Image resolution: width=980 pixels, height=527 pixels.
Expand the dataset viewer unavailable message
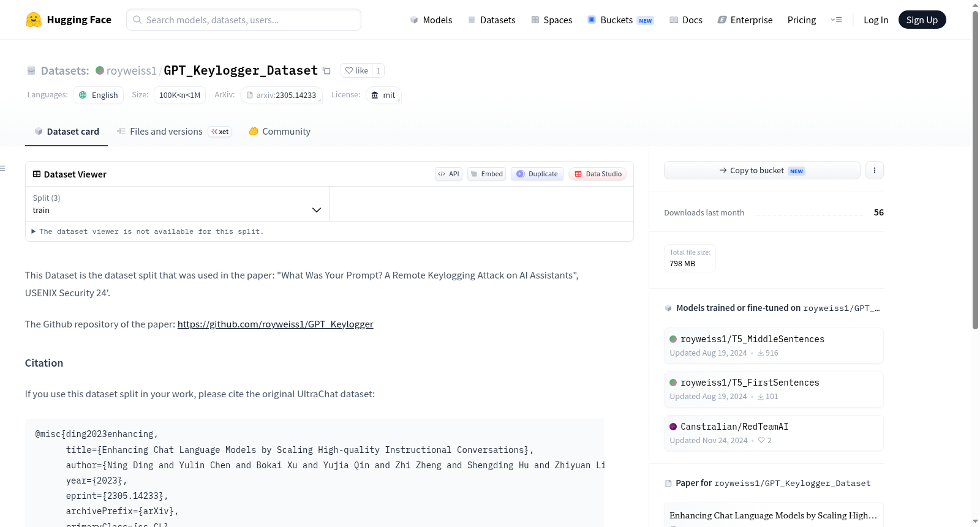(x=148, y=231)
